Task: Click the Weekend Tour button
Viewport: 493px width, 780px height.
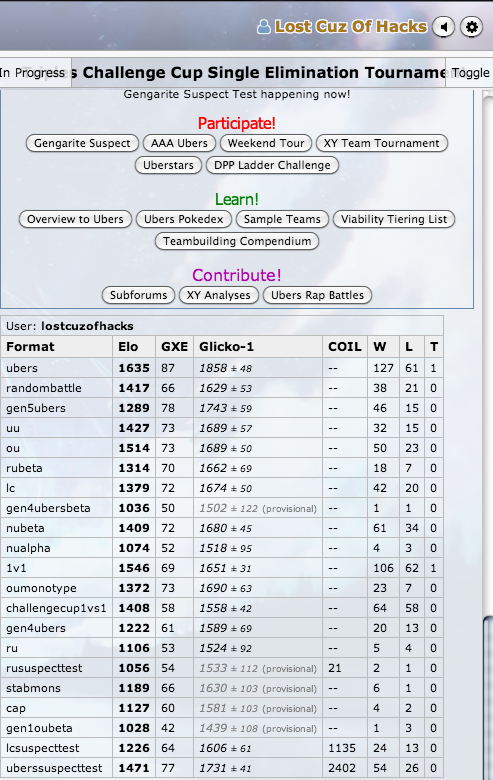Action: [266, 143]
